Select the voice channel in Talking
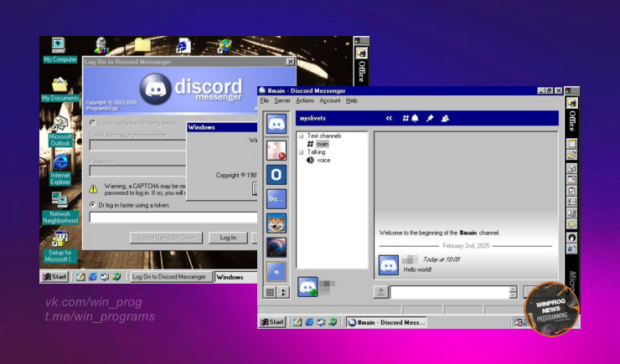The height and width of the screenshot is (364, 620). tap(318, 160)
